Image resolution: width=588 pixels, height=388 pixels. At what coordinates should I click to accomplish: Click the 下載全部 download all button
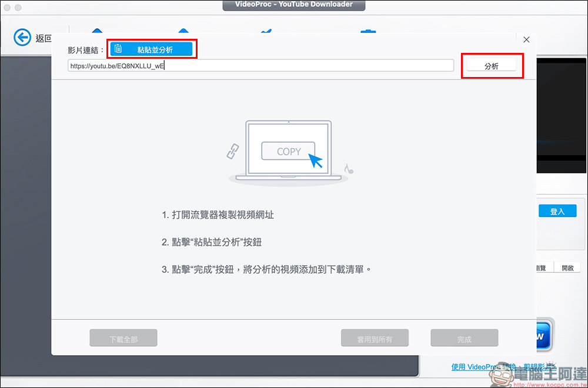point(123,338)
